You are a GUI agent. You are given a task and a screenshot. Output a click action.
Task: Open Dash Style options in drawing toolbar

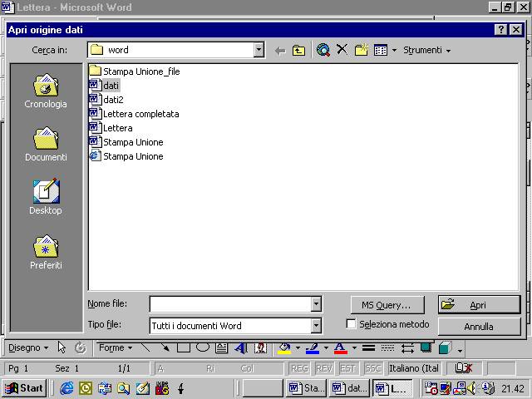coord(387,347)
